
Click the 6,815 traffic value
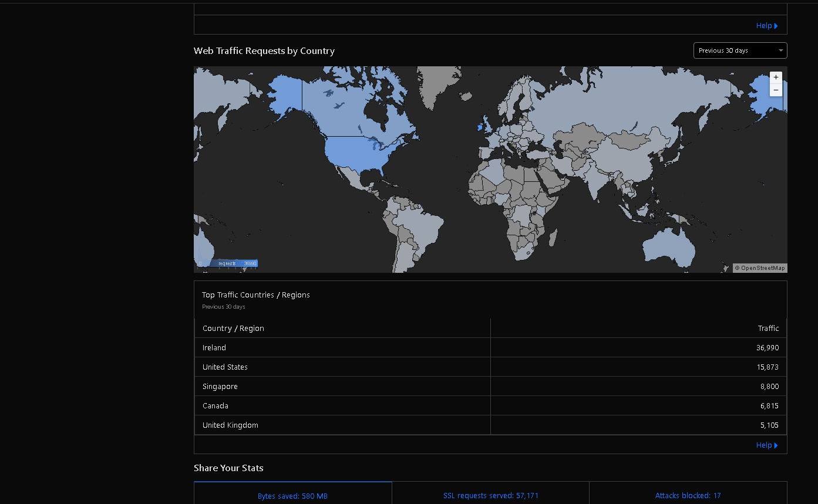pyautogui.click(x=769, y=406)
